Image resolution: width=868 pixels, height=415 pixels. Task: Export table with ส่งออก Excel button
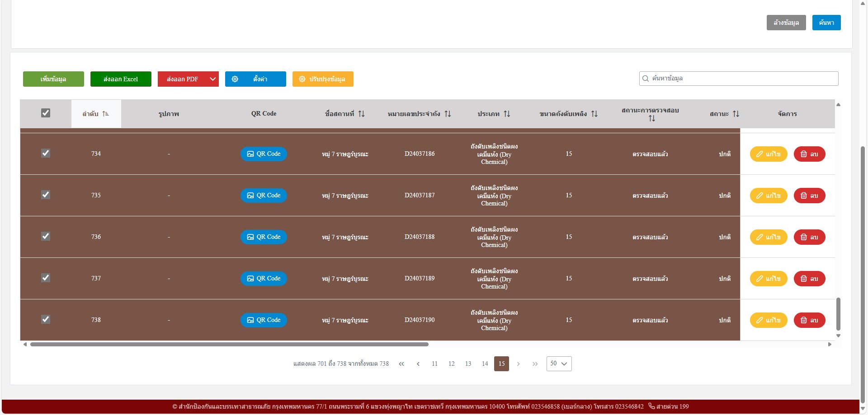tap(121, 79)
